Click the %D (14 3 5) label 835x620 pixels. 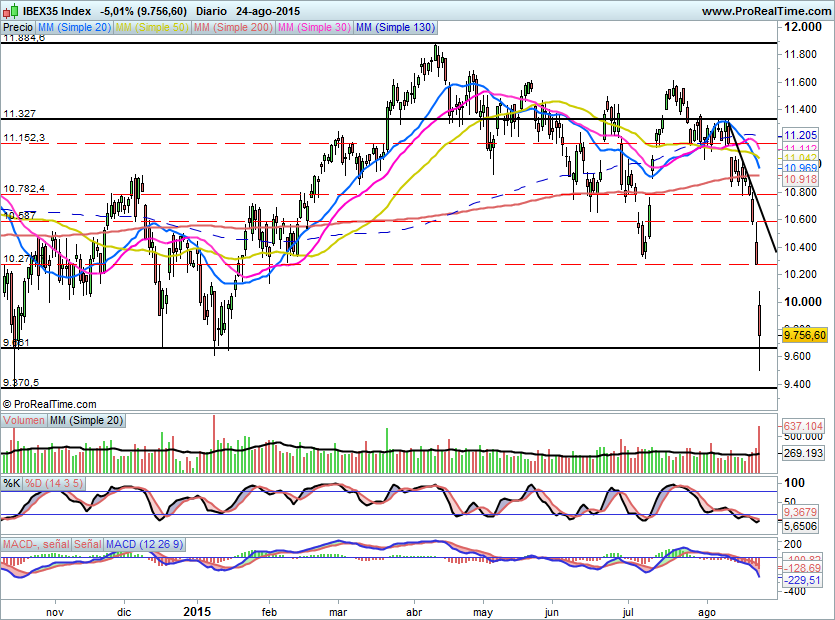[x=54, y=483]
